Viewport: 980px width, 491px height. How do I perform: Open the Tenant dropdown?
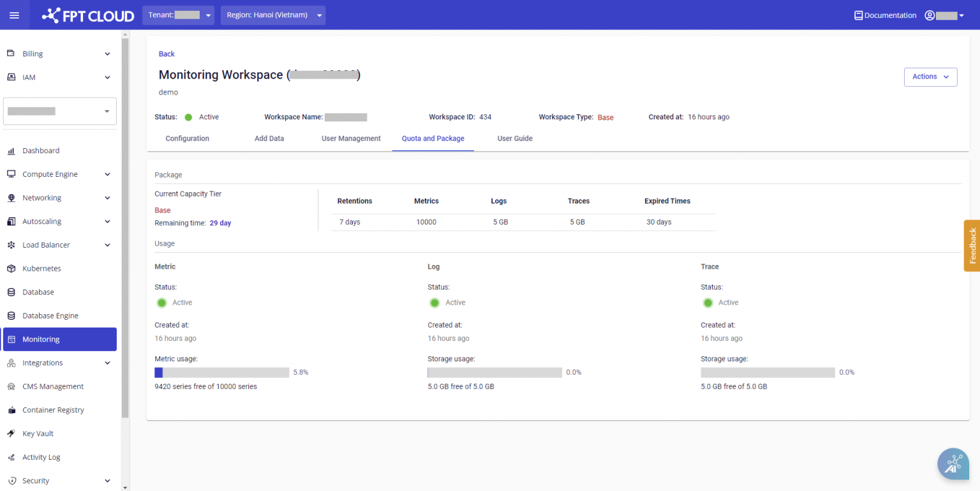coord(178,15)
